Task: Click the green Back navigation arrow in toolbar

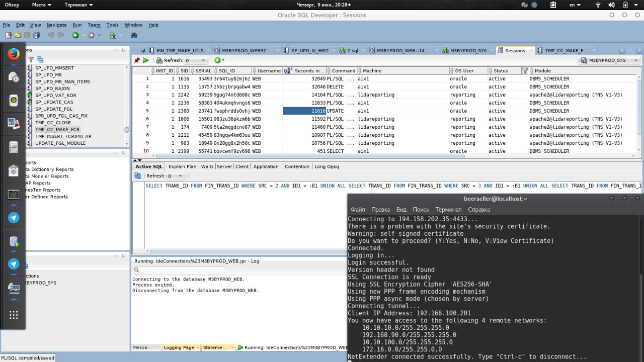Action: click(x=75, y=35)
